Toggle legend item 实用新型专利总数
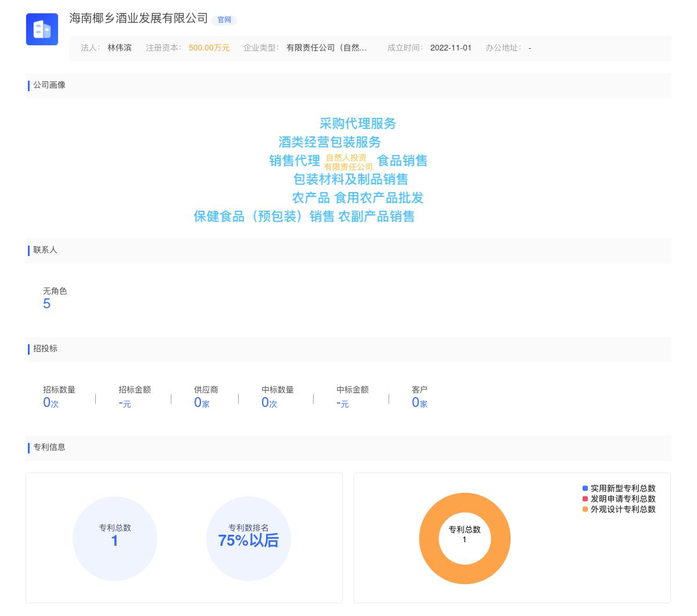 point(619,488)
